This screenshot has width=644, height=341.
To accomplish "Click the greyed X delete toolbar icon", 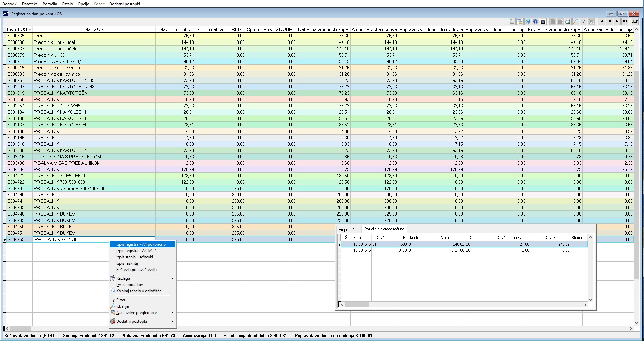I will pyautogui.click(x=591, y=22).
